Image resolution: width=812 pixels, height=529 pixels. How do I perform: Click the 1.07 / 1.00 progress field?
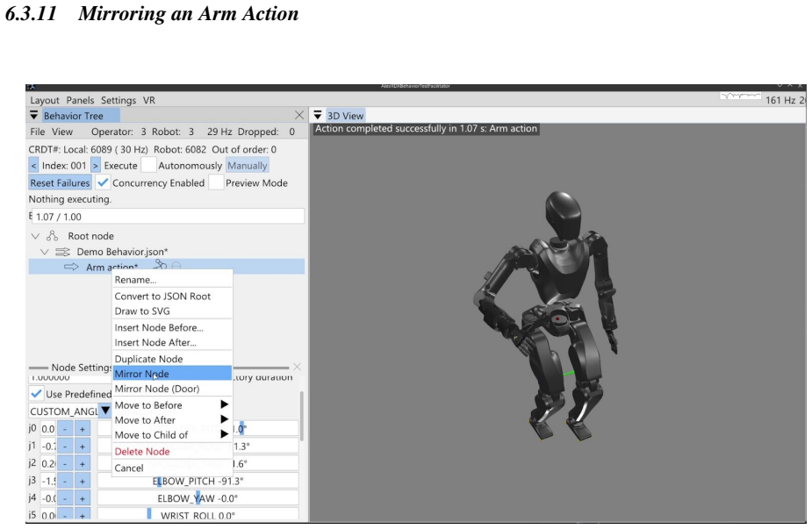pyautogui.click(x=168, y=217)
